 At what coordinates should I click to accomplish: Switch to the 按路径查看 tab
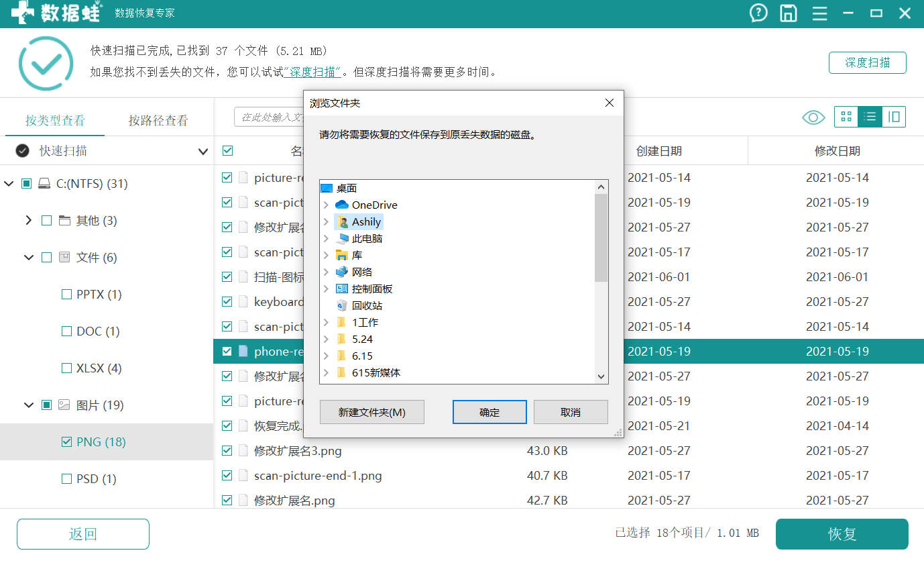[159, 119]
